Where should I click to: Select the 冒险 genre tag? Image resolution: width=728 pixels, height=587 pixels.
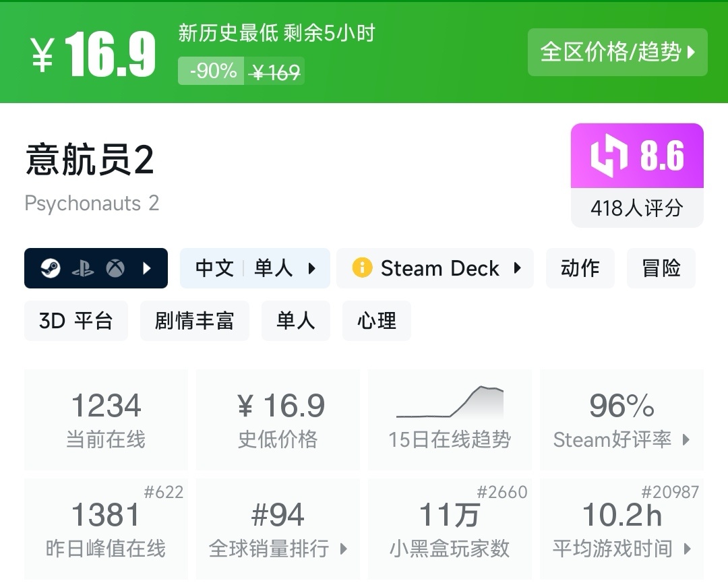click(661, 268)
